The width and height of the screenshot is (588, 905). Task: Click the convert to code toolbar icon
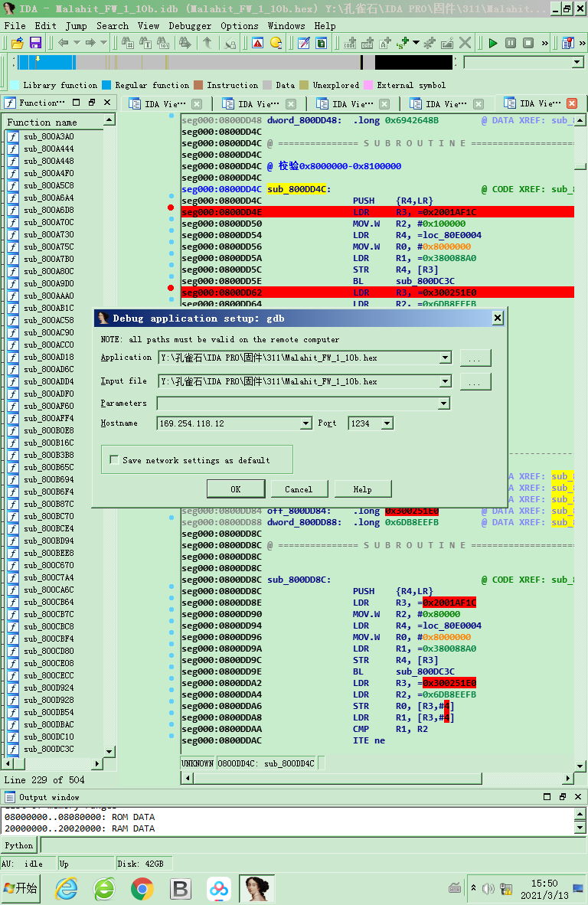coord(350,43)
